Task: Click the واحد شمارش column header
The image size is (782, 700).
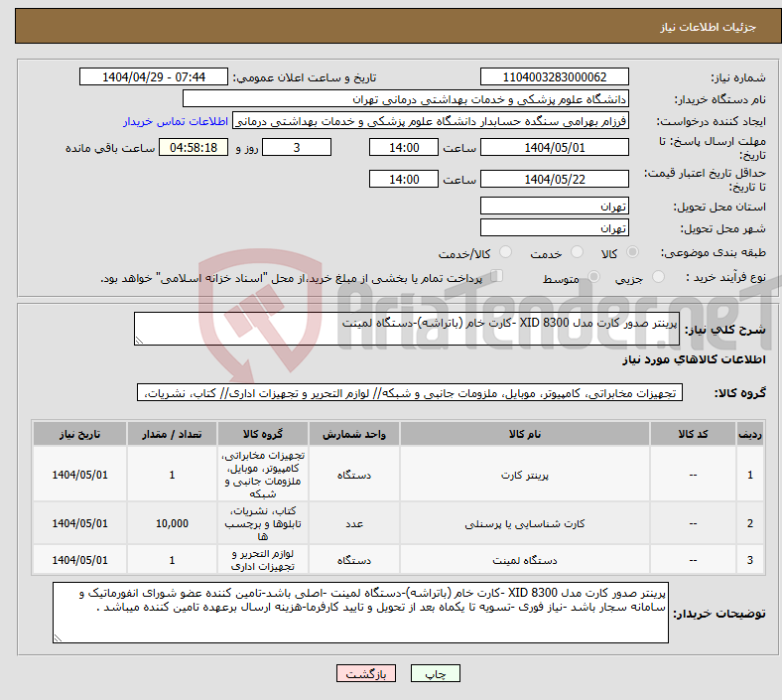Action: (x=353, y=434)
